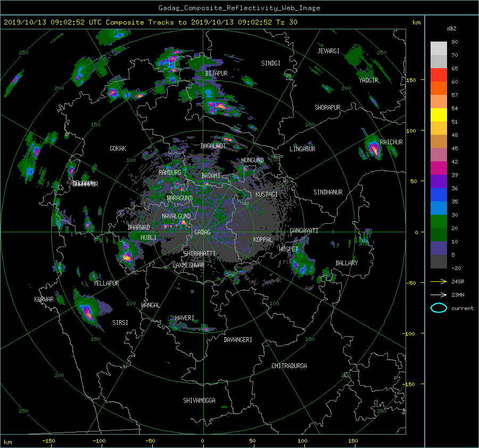
Task: Click the SIRSI city label
Action: (120, 323)
